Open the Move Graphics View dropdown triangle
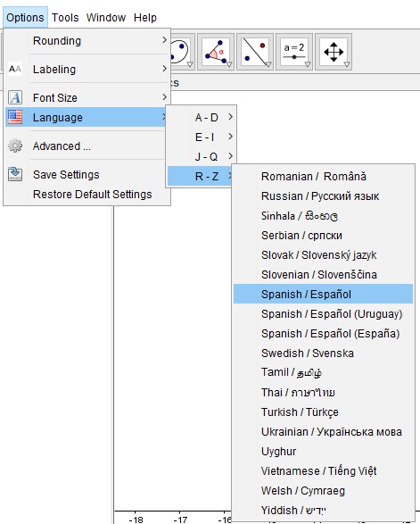This screenshot has width=420, height=524. coord(347,64)
